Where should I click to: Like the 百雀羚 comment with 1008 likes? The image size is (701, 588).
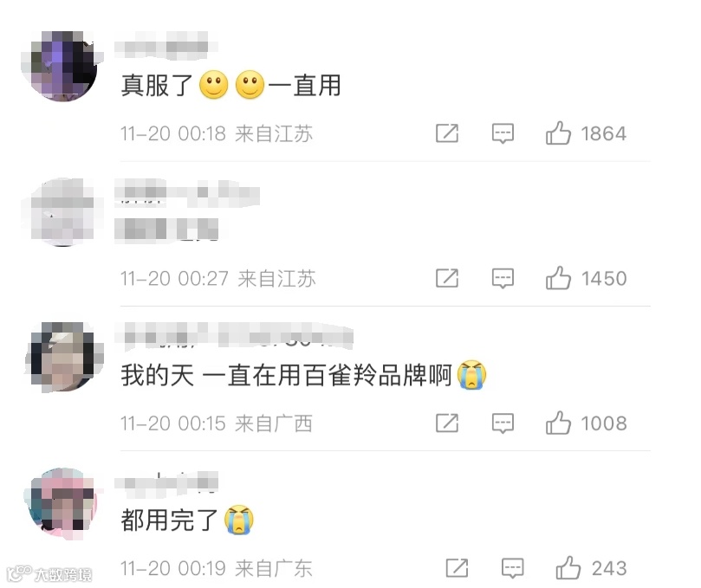(x=558, y=423)
